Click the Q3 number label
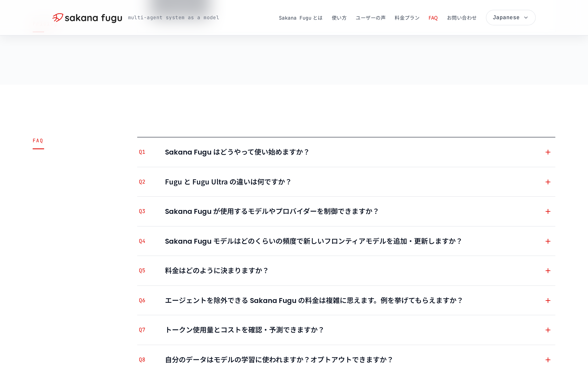Screen dimensions: 588x368 (142, 212)
